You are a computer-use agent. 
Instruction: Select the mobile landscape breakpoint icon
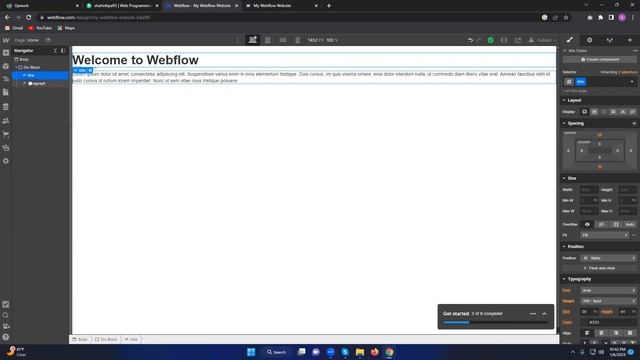click(283, 40)
